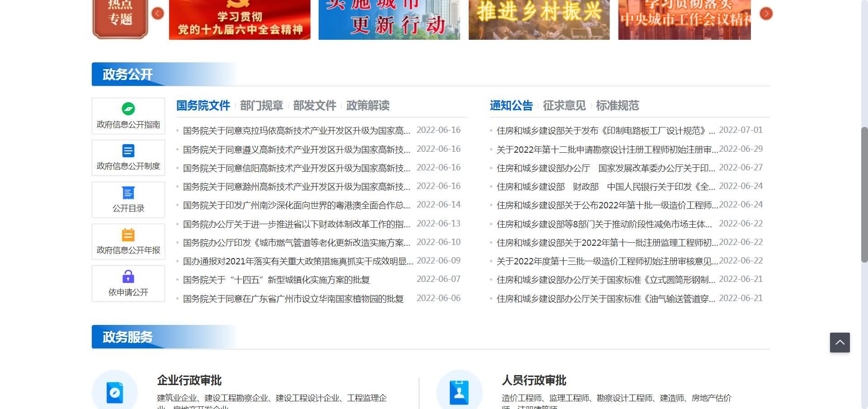
Task: Switch to the 政策解读 tab
Action: coord(368,106)
